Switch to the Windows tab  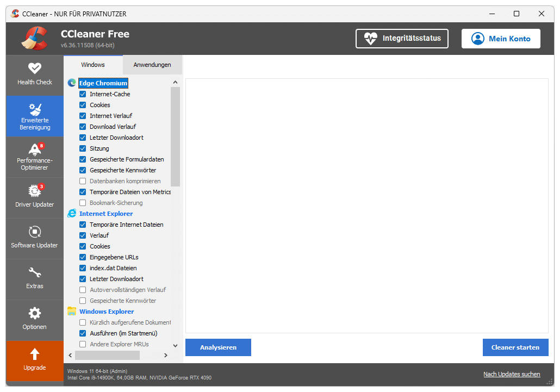[93, 65]
